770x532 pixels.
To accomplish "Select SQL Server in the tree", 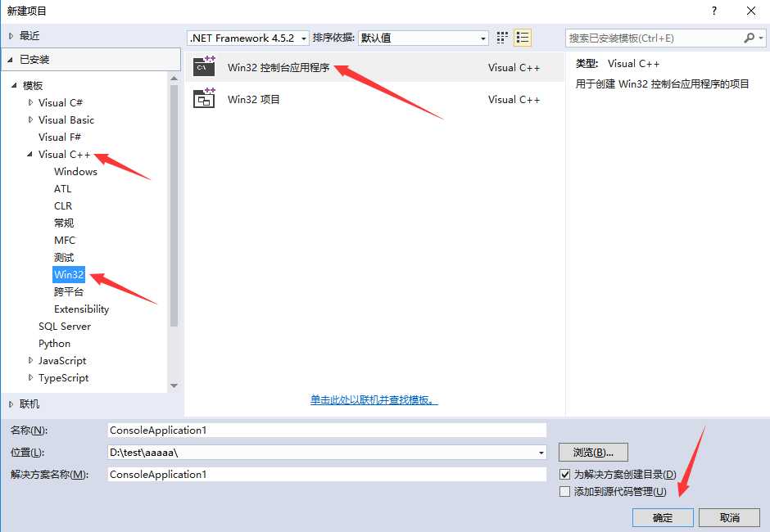I will tap(65, 327).
